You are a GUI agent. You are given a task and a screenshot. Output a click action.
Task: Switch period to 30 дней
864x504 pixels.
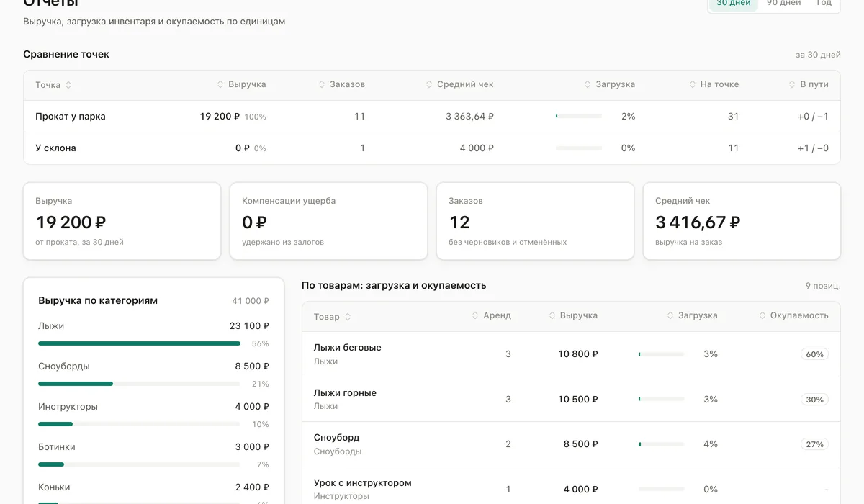(x=733, y=4)
